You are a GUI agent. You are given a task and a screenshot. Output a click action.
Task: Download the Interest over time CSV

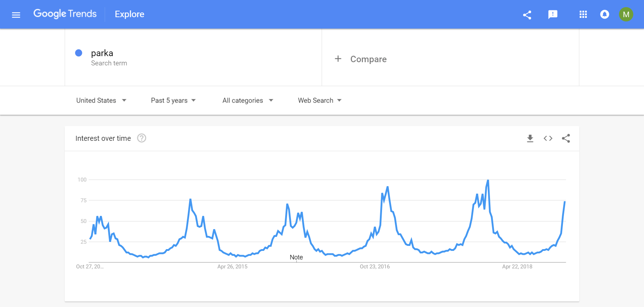pyautogui.click(x=530, y=138)
